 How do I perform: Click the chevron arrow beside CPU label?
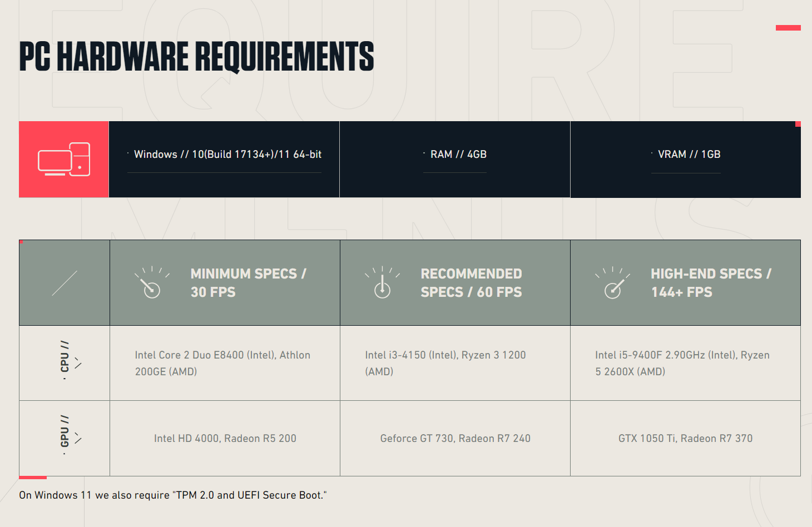(x=78, y=362)
